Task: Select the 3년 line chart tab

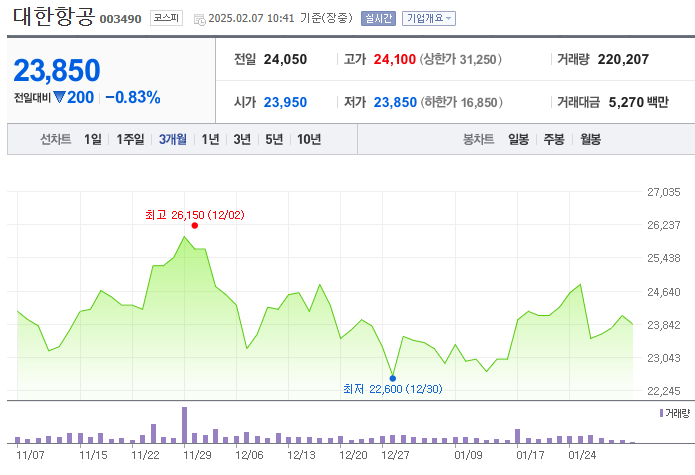Action: pyautogui.click(x=242, y=140)
